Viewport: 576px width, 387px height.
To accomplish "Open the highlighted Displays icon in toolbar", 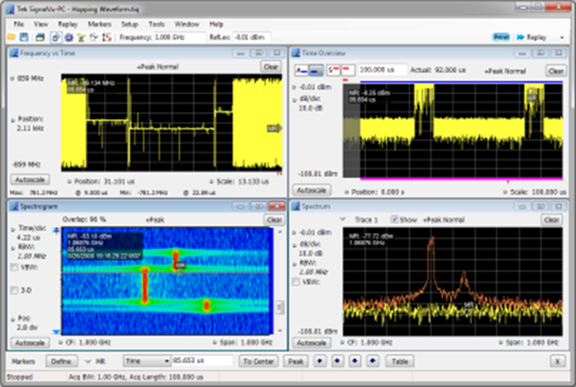I will click(x=55, y=37).
